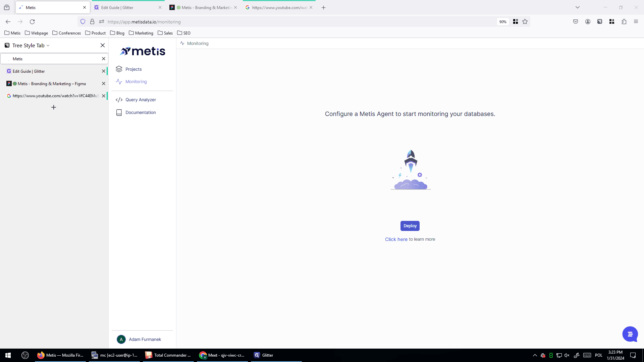Image resolution: width=644 pixels, height=362 pixels.
Task: Follow the 'Click here' learn more link
Action: [x=396, y=239]
